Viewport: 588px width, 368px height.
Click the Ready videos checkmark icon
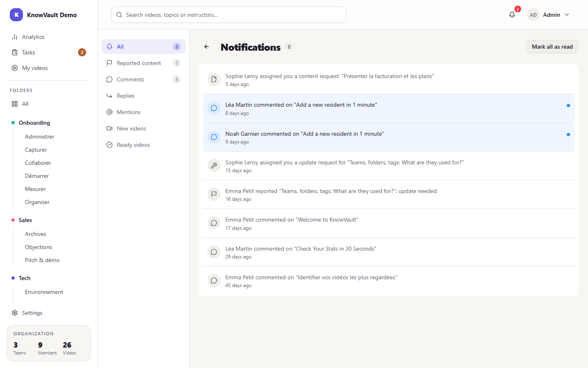109,145
